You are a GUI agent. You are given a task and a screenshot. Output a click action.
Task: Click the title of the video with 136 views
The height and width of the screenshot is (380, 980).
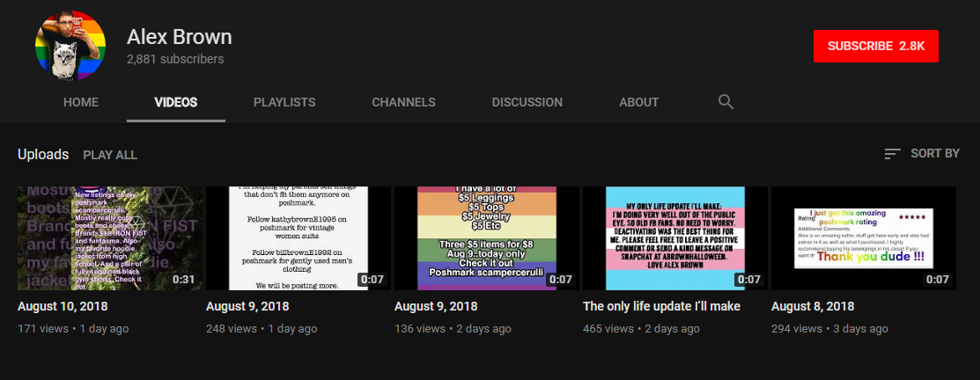436,306
